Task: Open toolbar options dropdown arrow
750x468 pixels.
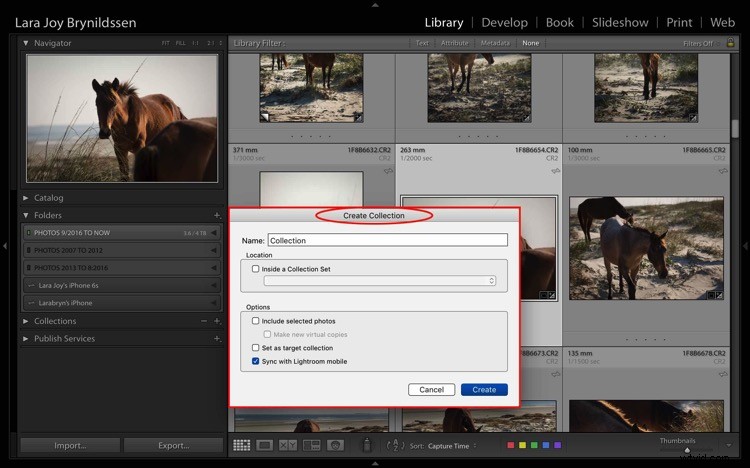Action: [x=728, y=445]
